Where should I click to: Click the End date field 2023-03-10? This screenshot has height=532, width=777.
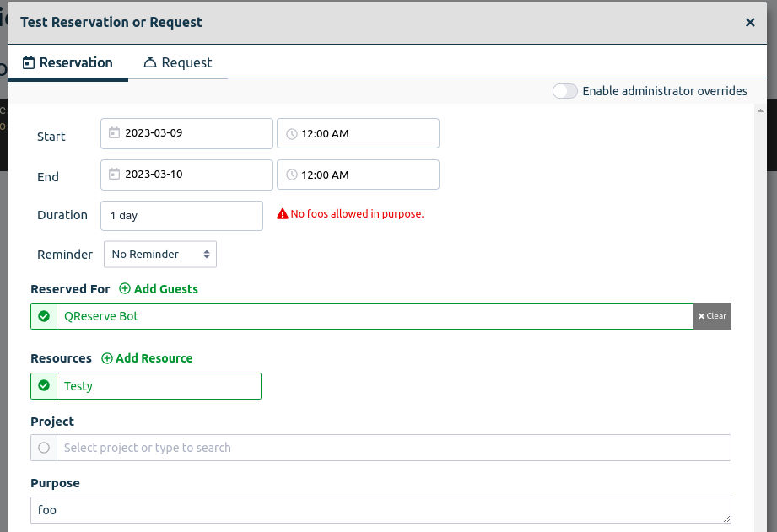pyautogui.click(x=186, y=175)
